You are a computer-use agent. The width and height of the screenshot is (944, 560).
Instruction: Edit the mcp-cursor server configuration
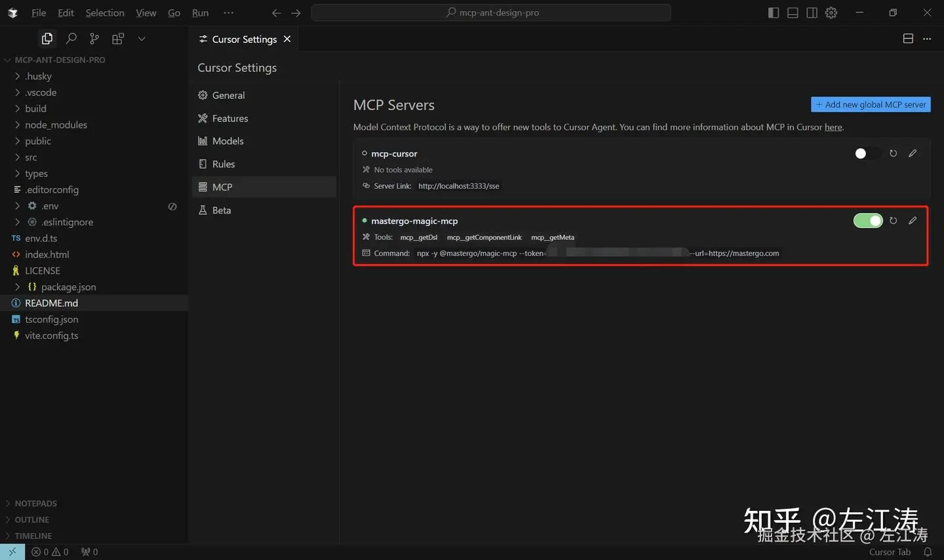point(913,153)
